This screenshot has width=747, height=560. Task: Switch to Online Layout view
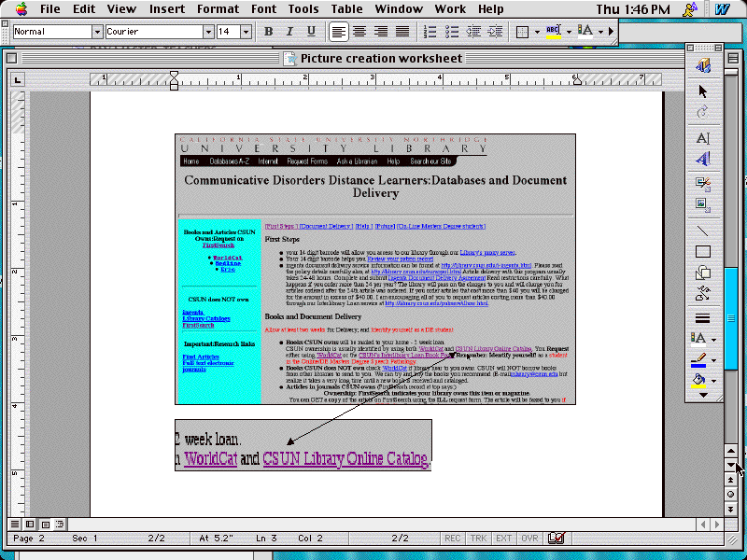[x=30, y=525]
